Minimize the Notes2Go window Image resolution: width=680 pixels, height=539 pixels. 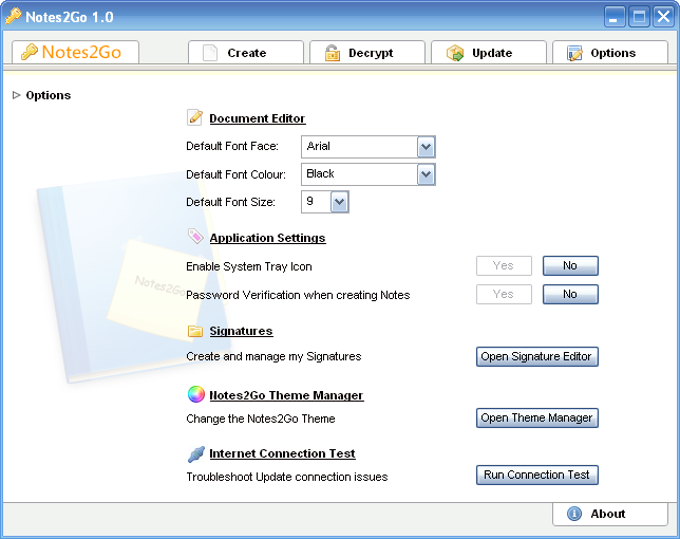[615, 17]
